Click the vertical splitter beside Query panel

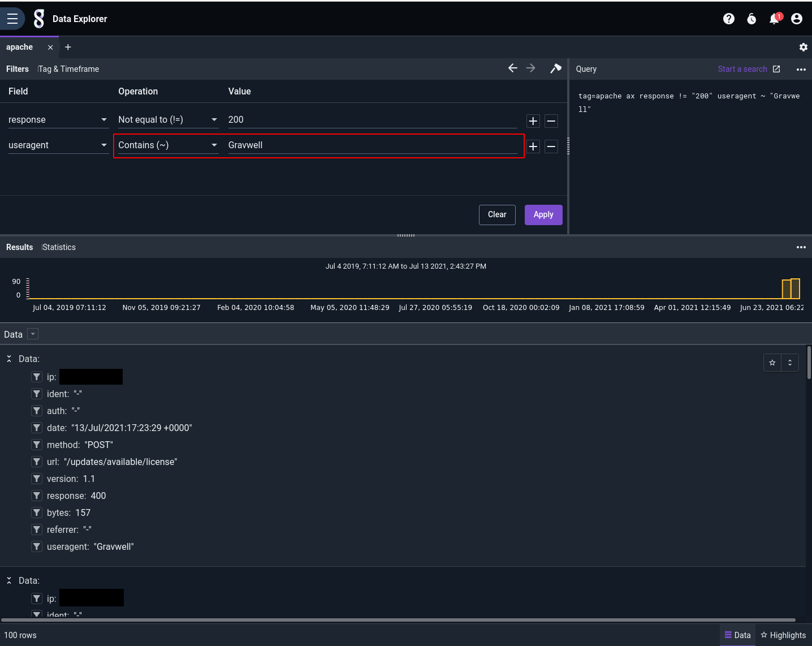pos(568,146)
